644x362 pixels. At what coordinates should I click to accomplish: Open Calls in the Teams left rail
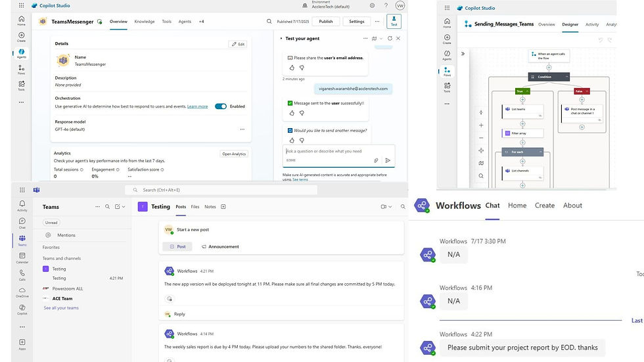point(22,275)
